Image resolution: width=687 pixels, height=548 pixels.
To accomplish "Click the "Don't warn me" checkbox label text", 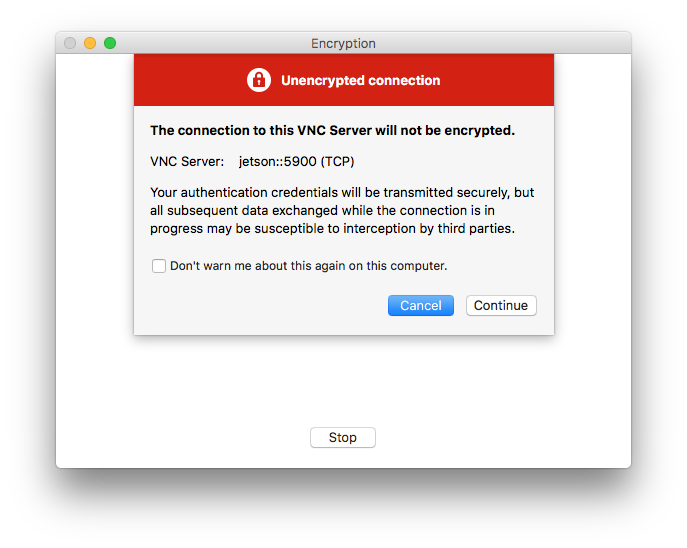I will [308, 266].
